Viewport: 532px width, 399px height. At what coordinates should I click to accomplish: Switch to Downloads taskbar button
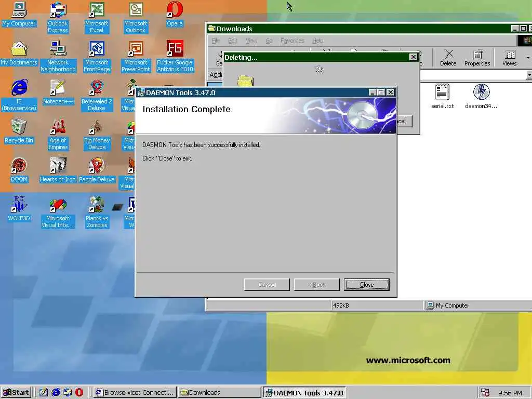click(x=219, y=393)
